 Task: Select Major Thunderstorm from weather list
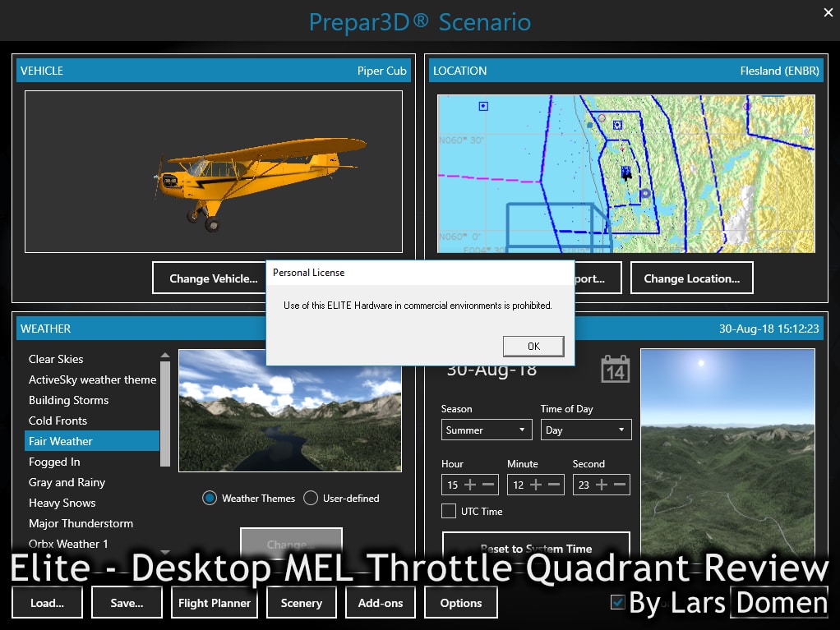[x=81, y=523]
